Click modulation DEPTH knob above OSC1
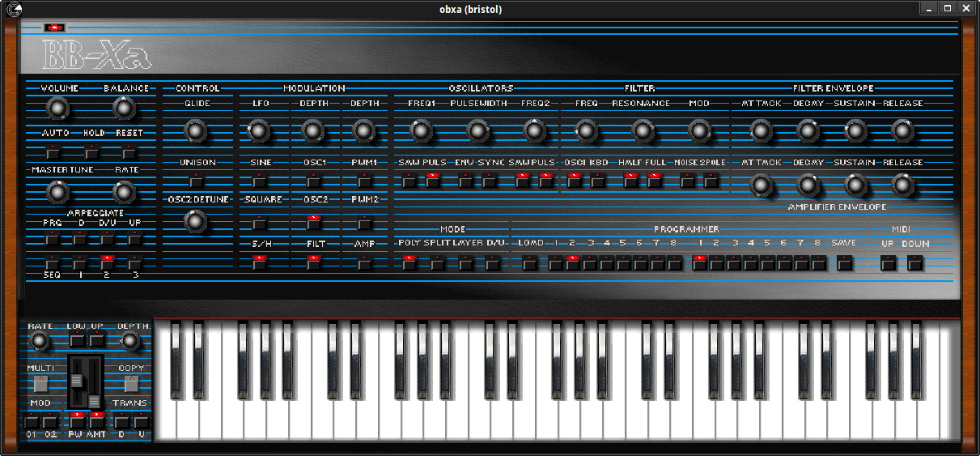Screen dimensions: 980x456 pyautogui.click(x=313, y=130)
